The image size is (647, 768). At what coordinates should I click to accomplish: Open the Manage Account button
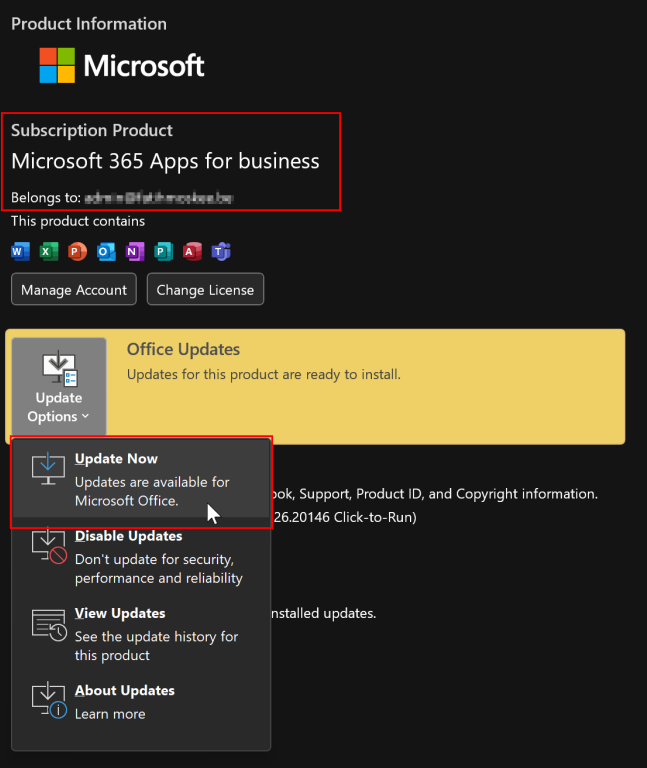tap(74, 289)
